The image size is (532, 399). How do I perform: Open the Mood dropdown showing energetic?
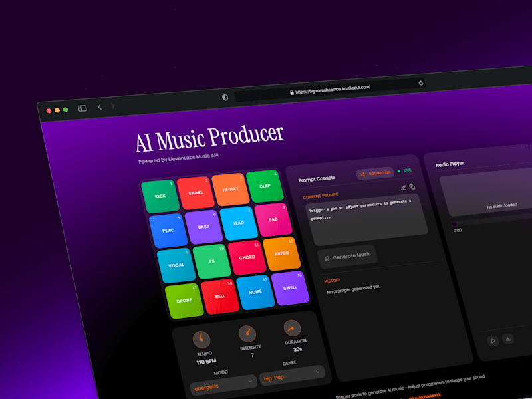[x=223, y=384]
